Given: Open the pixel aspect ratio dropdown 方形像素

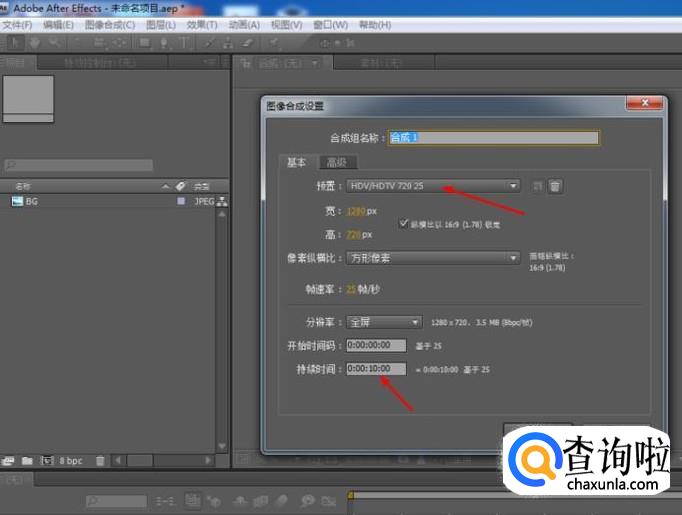Looking at the screenshot, I should pyautogui.click(x=433, y=258).
